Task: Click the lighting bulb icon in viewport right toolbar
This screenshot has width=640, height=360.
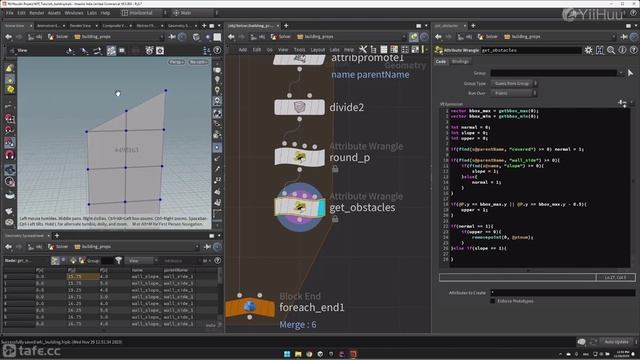Action: point(217,80)
